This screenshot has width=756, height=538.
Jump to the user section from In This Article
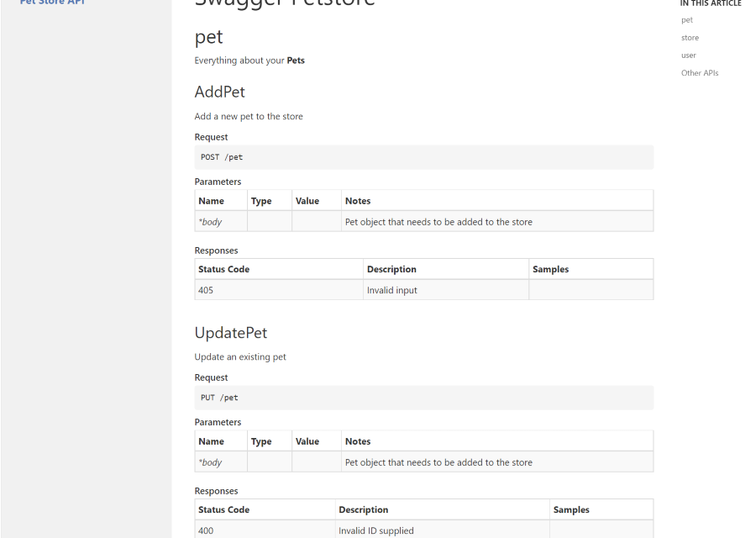point(689,55)
